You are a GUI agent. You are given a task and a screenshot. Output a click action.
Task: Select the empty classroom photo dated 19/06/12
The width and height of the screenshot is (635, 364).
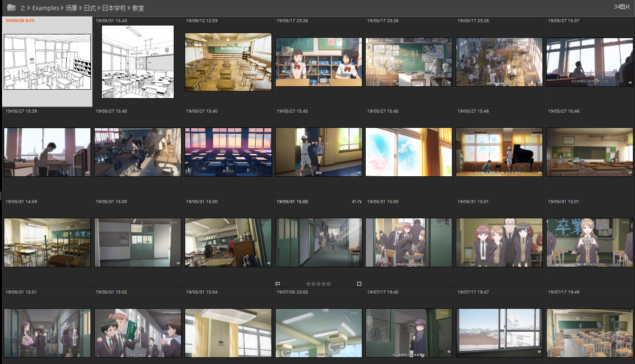click(228, 62)
